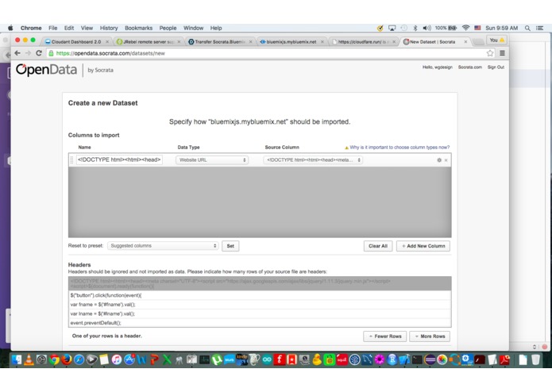Screen dimensions: 552x392
Task: Select the $("button").click row
Action: [260, 295]
